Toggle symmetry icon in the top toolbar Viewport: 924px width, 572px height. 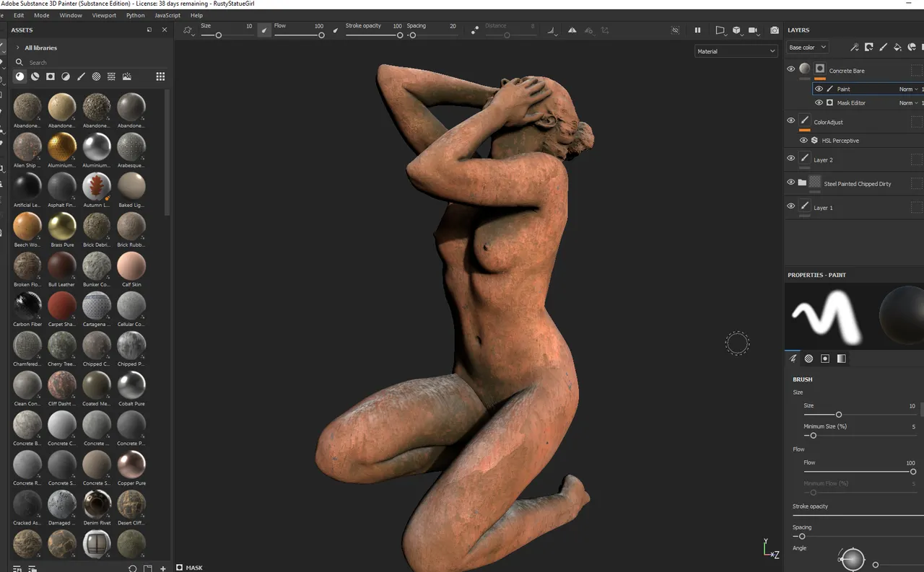572,30
